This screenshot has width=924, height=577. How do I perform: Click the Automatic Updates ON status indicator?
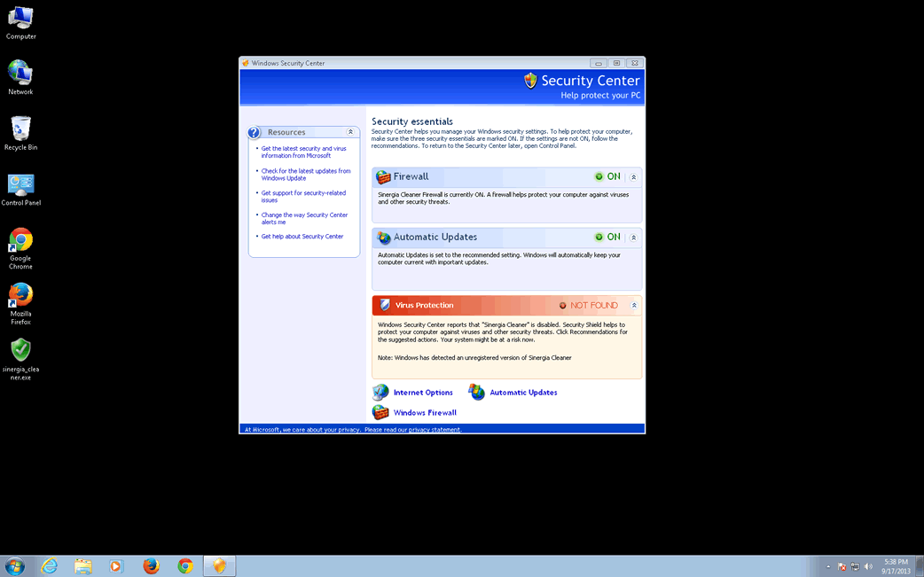click(x=607, y=238)
